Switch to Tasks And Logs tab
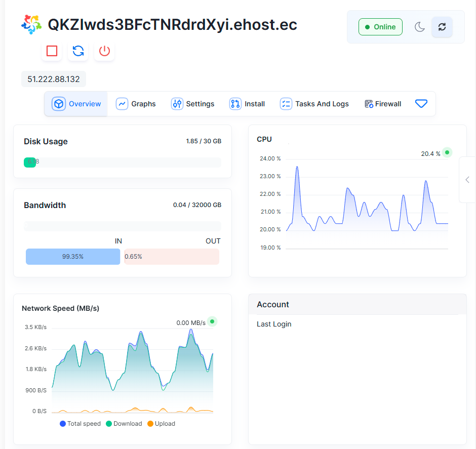This screenshot has width=476, height=449. tap(314, 104)
